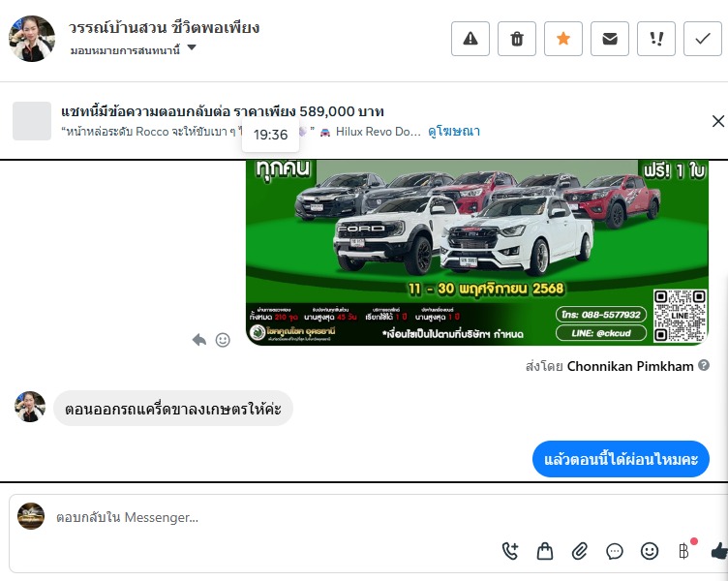This screenshot has height=581, width=728.
Task: Open the assign conversation dropdown arrow
Action: click(x=192, y=47)
